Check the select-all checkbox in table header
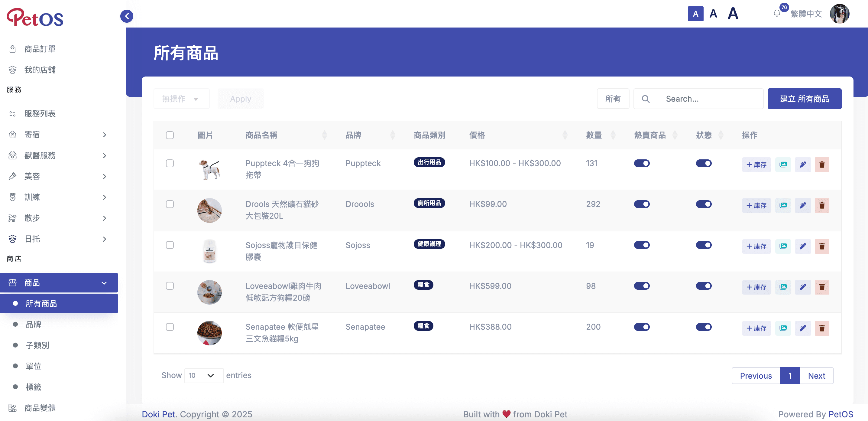This screenshot has width=868, height=421. (x=170, y=135)
